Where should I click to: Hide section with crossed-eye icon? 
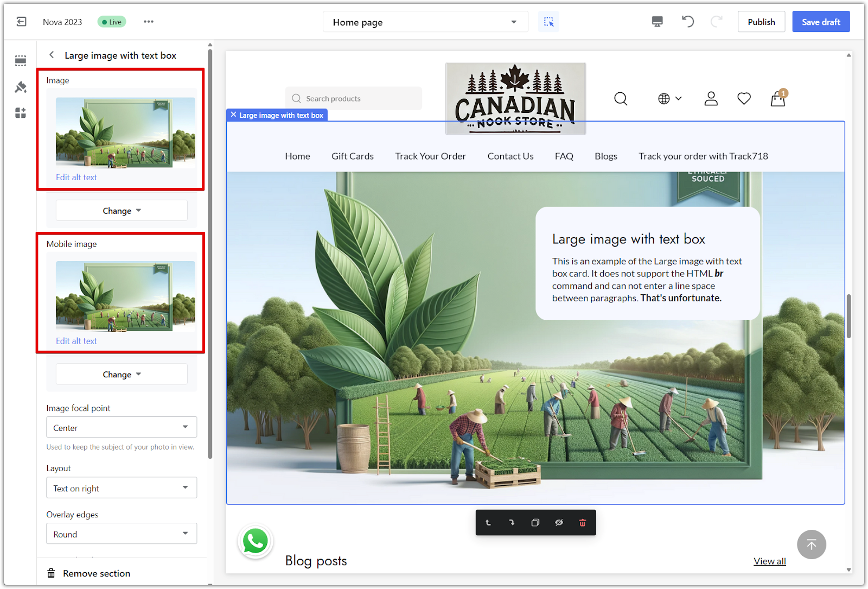point(559,523)
